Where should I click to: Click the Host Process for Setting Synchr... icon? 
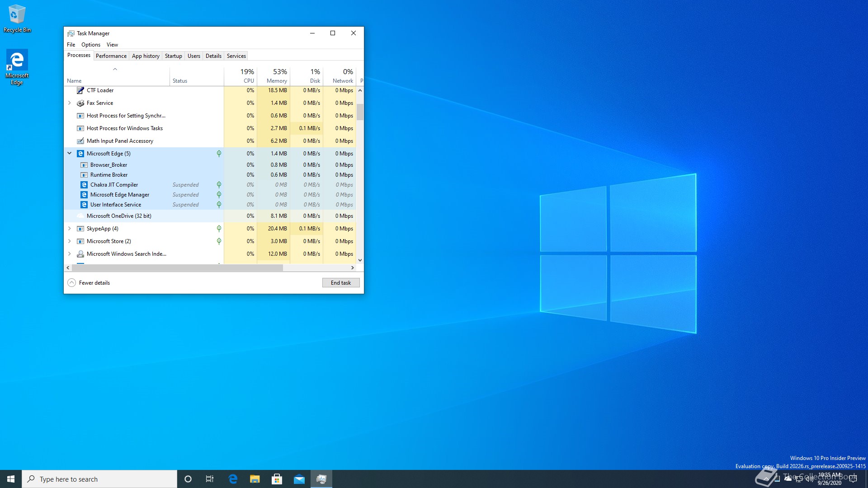point(80,116)
